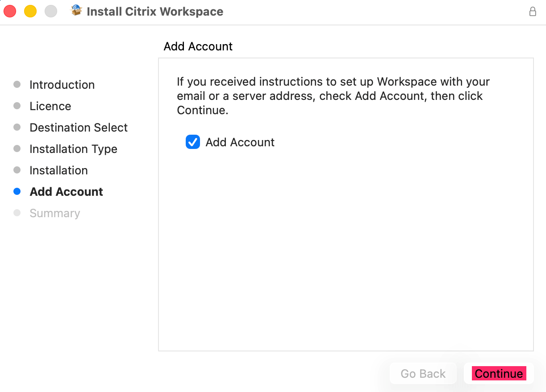Click the Installation step in sidebar

pos(58,170)
